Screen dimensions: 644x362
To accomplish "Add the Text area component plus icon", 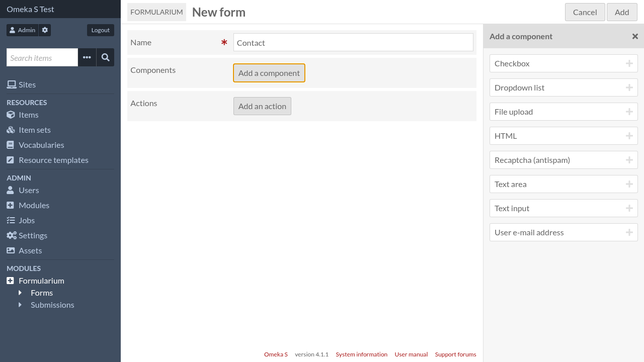I will [x=629, y=184].
